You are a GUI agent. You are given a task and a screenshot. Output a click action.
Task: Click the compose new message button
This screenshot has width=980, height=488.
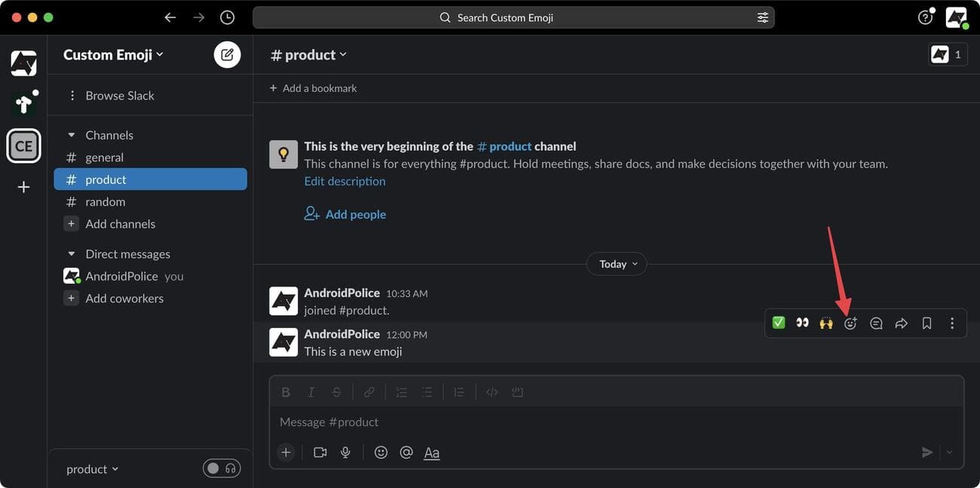pyautogui.click(x=227, y=55)
